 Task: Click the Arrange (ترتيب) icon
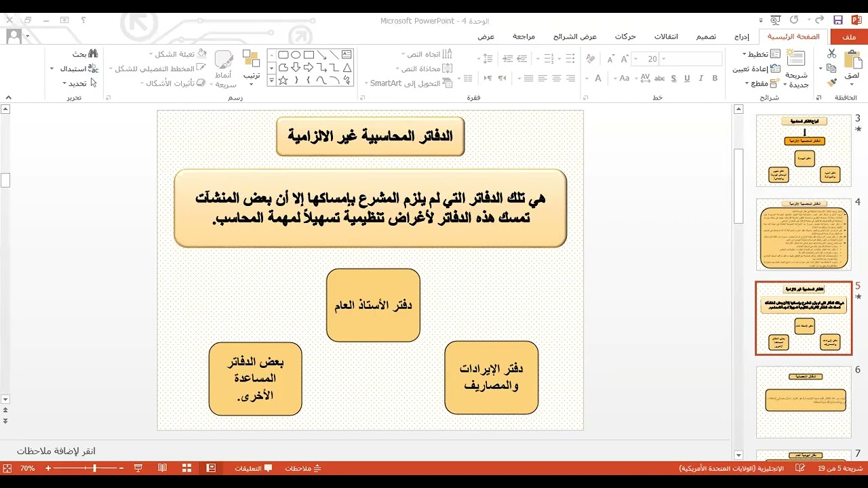[251, 59]
